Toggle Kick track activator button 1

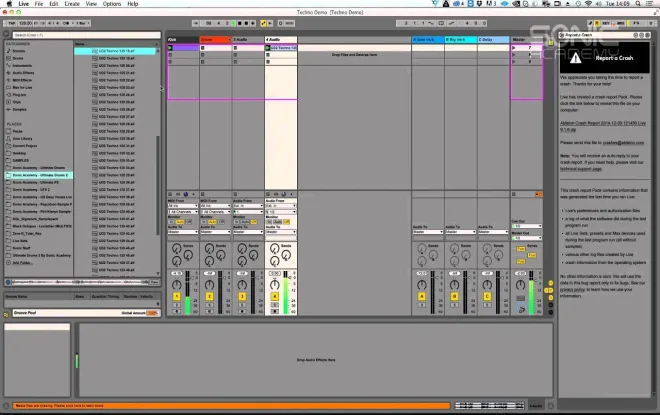[176, 297]
